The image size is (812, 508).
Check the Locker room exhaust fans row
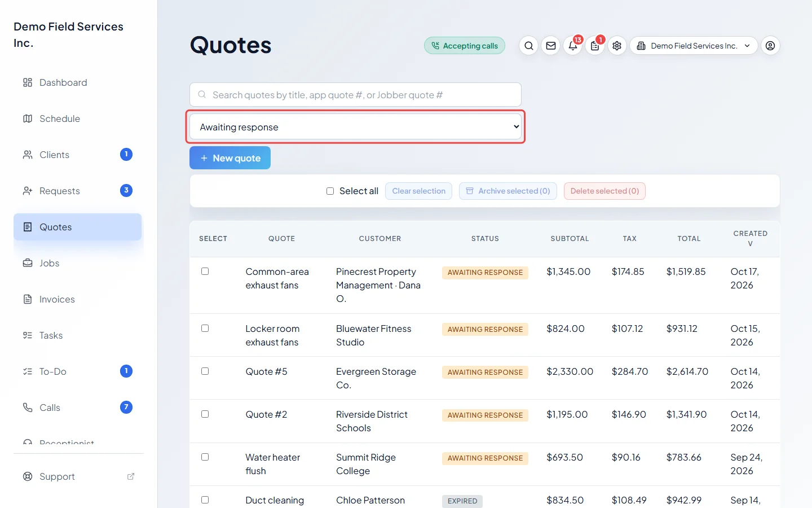click(x=205, y=329)
